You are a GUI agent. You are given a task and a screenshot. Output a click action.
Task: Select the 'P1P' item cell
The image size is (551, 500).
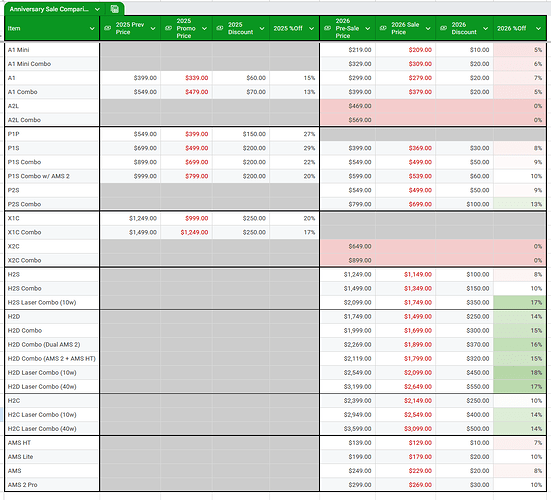[x=52, y=134]
